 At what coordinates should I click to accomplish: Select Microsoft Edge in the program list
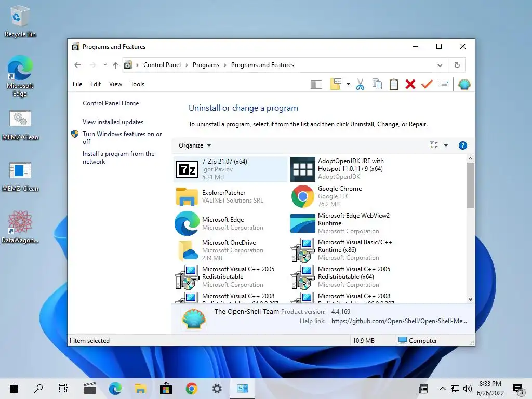coord(230,223)
